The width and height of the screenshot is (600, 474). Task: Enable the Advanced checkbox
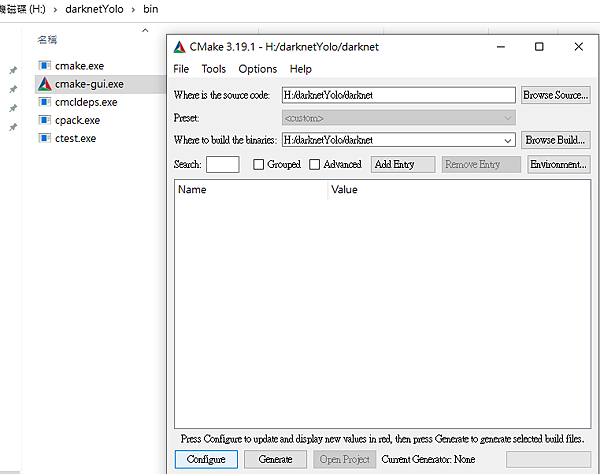click(315, 165)
